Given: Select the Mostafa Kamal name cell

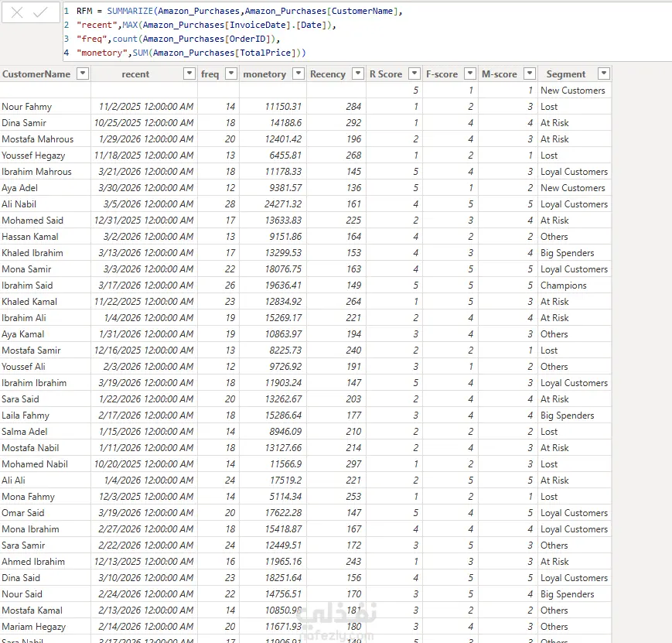Looking at the screenshot, I should coord(46,611).
